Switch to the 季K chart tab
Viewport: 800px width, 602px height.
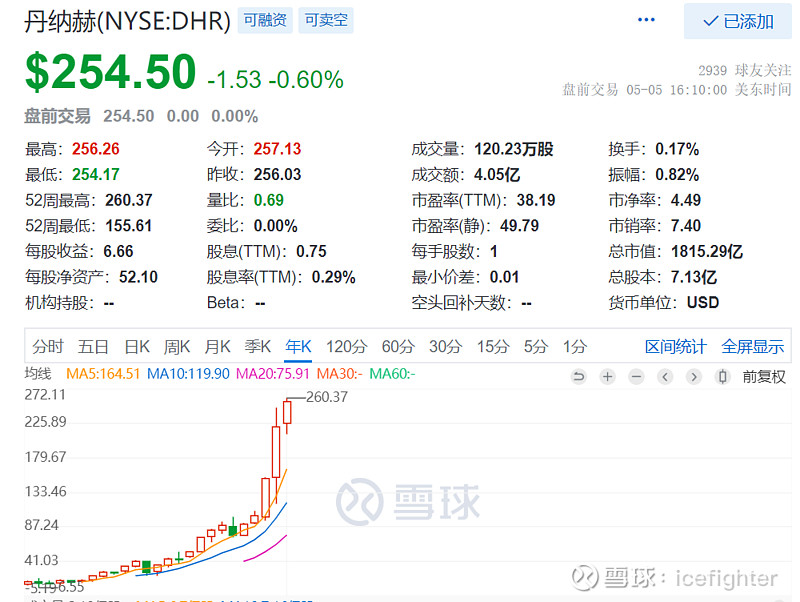point(258,346)
